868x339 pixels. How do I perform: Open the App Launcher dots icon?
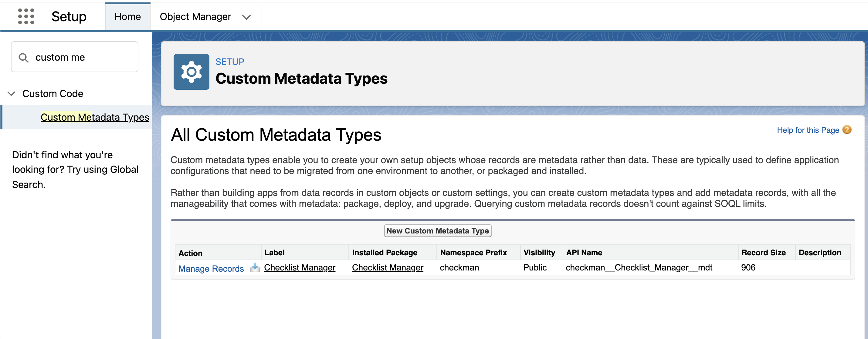26,16
